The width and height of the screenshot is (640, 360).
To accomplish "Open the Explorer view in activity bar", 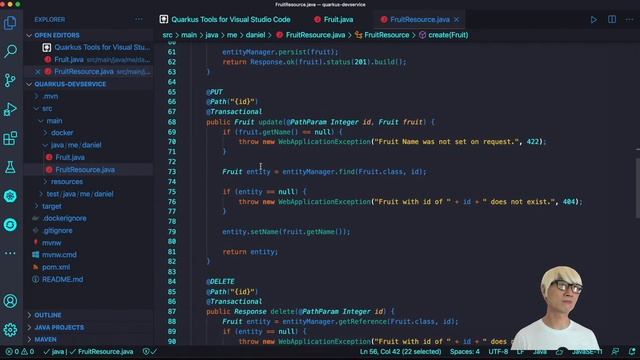I will 10,23.
